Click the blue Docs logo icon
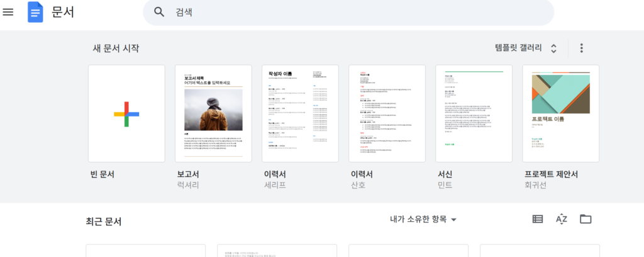644x257 pixels. tap(35, 12)
